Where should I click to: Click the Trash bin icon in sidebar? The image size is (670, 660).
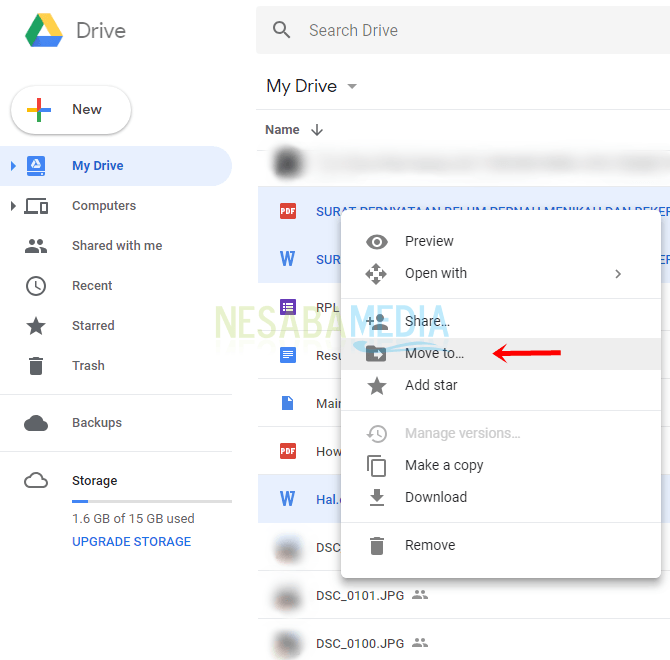pos(36,366)
